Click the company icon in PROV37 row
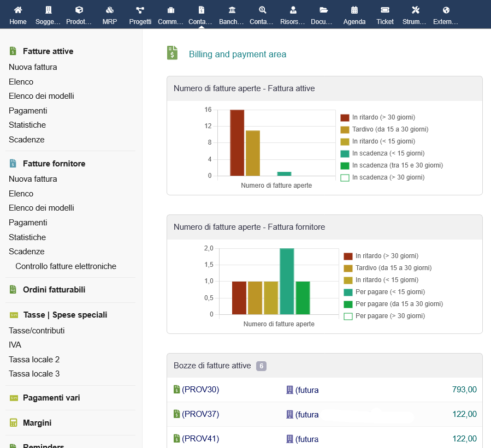Viewport: 491px width, 448px height. point(290,415)
